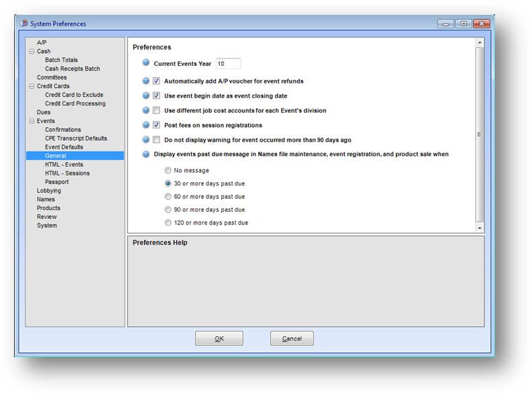532x394 pixels.
Task: Collapse the Credit Cards tree node
Action: pyautogui.click(x=32, y=86)
